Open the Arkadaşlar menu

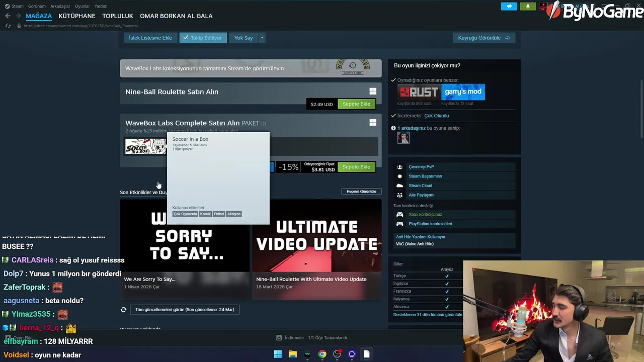[x=60, y=6]
